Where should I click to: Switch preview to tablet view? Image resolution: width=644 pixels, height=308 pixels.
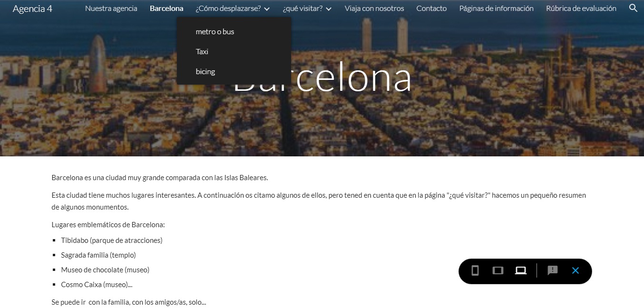coord(498,270)
